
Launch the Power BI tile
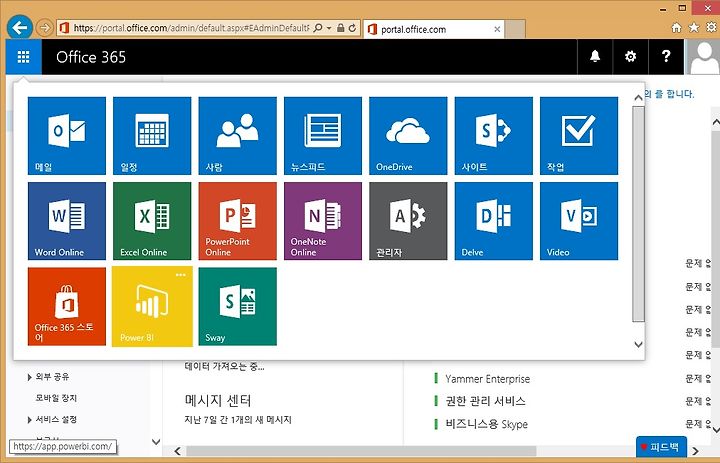coord(152,306)
